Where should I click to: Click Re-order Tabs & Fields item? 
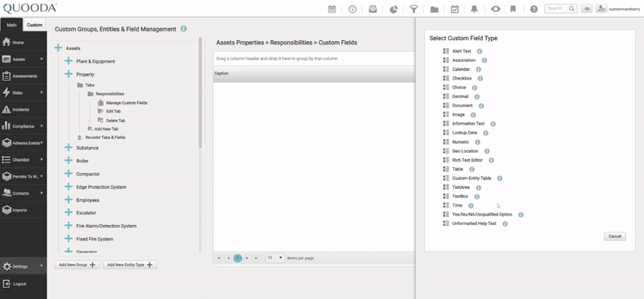tap(105, 137)
